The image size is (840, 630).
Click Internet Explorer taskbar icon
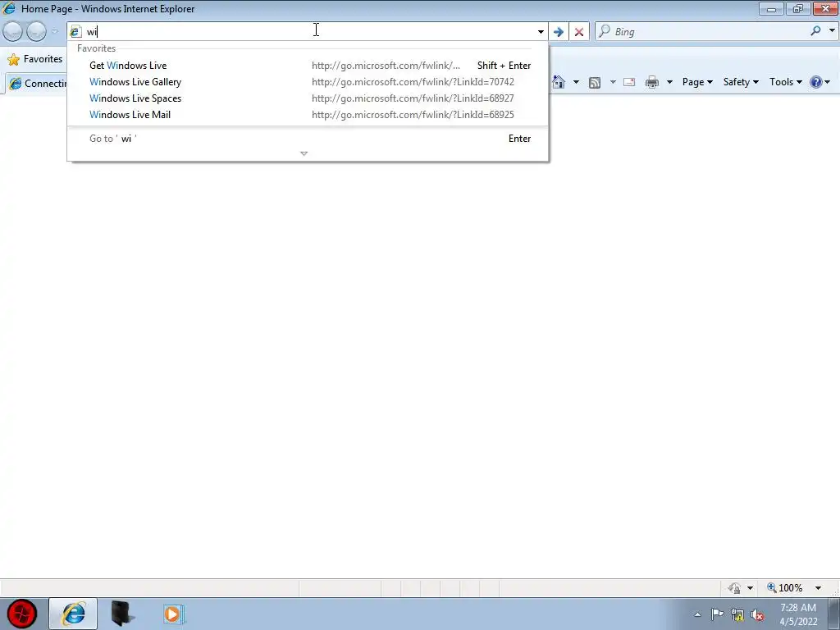point(73,614)
